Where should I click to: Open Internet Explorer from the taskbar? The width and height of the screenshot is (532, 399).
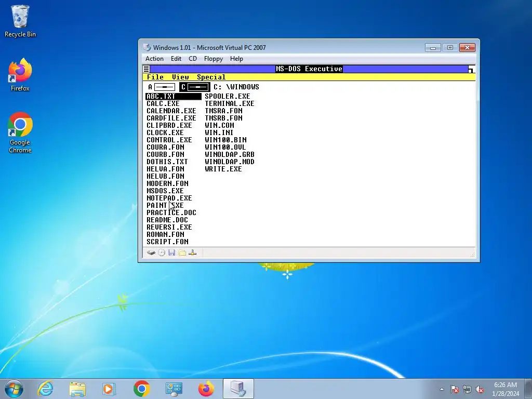tap(45, 389)
